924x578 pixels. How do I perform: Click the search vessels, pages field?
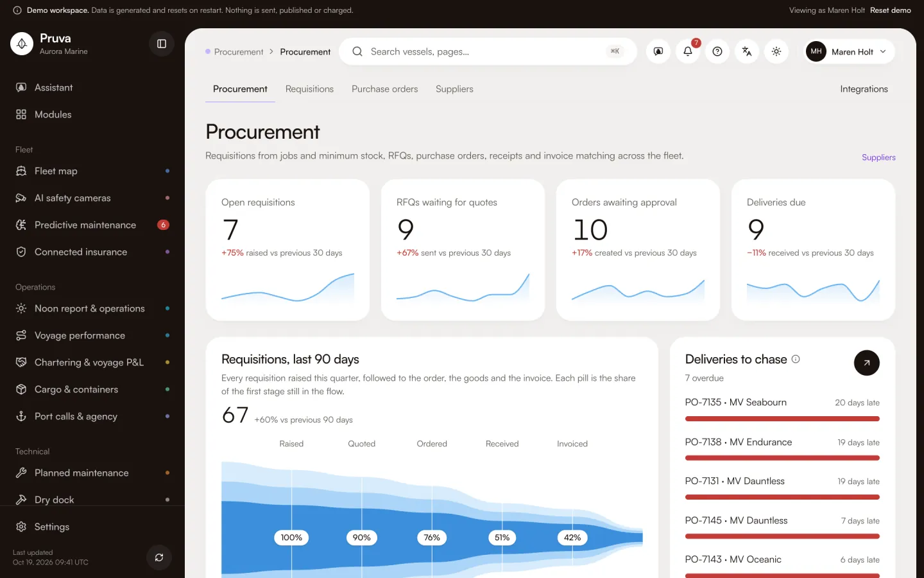tap(488, 51)
